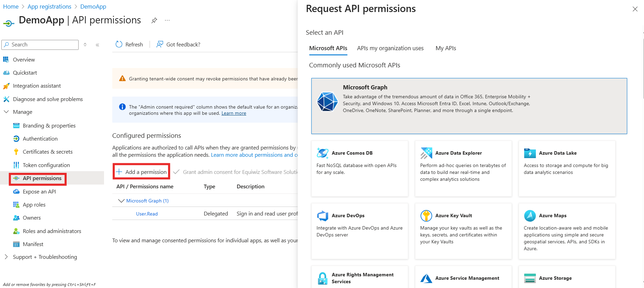Image resolution: width=644 pixels, height=288 pixels.
Task: Switch to the My APIs tab
Action: point(446,48)
